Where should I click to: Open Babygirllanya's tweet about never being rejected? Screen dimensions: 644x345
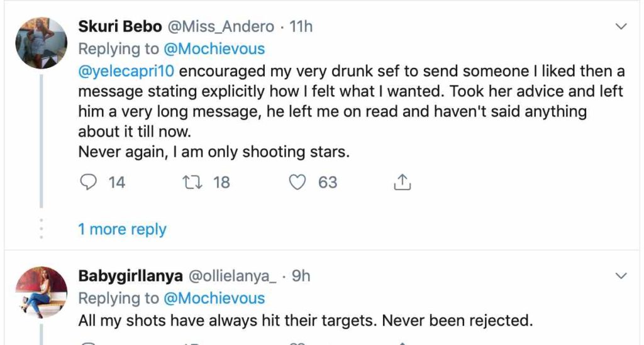point(305,320)
